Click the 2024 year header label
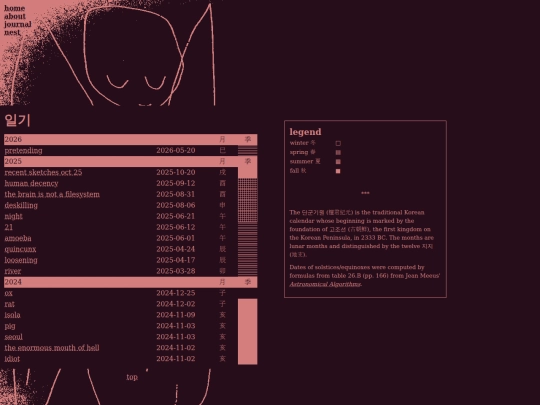Viewport: 540px width, 405px height. [13, 282]
